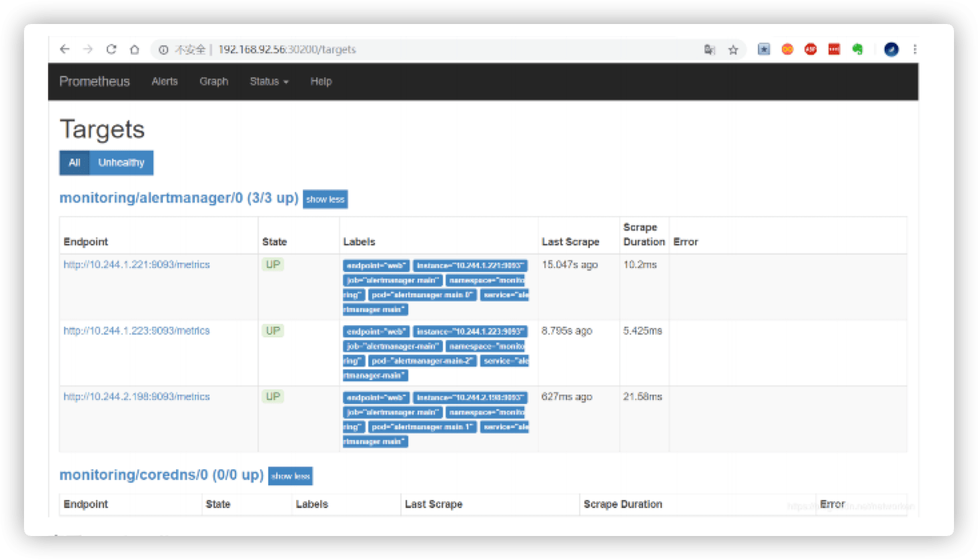
Task: Click instance="10.244.1.221:9093" label badge
Action: point(470,265)
